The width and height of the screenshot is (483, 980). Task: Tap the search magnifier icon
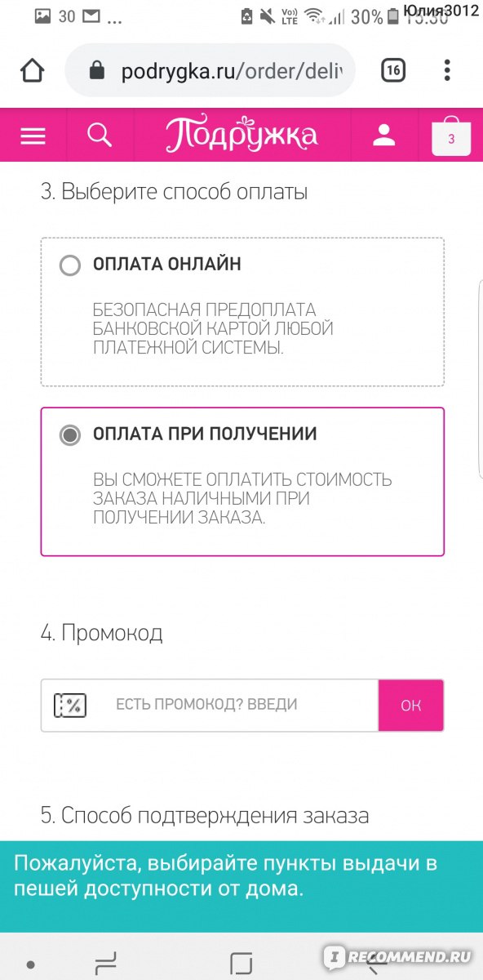pyautogui.click(x=99, y=136)
